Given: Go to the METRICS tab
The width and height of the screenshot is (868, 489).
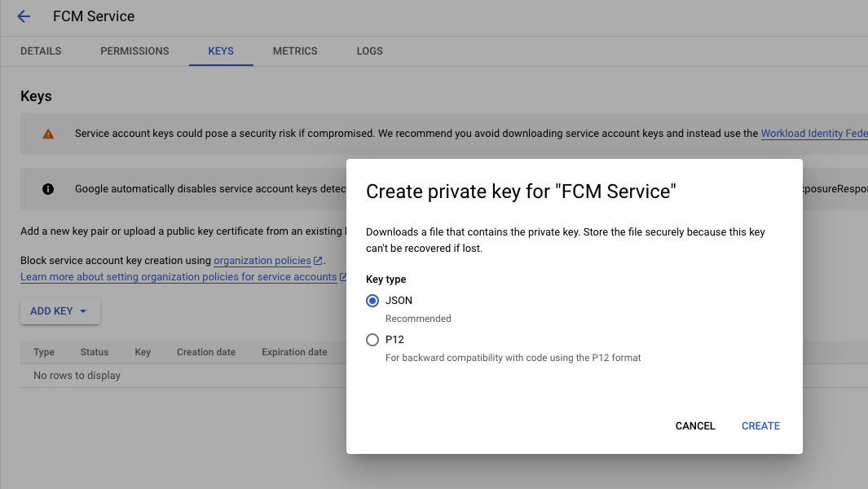Looking at the screenshot, I should (295, 51).
